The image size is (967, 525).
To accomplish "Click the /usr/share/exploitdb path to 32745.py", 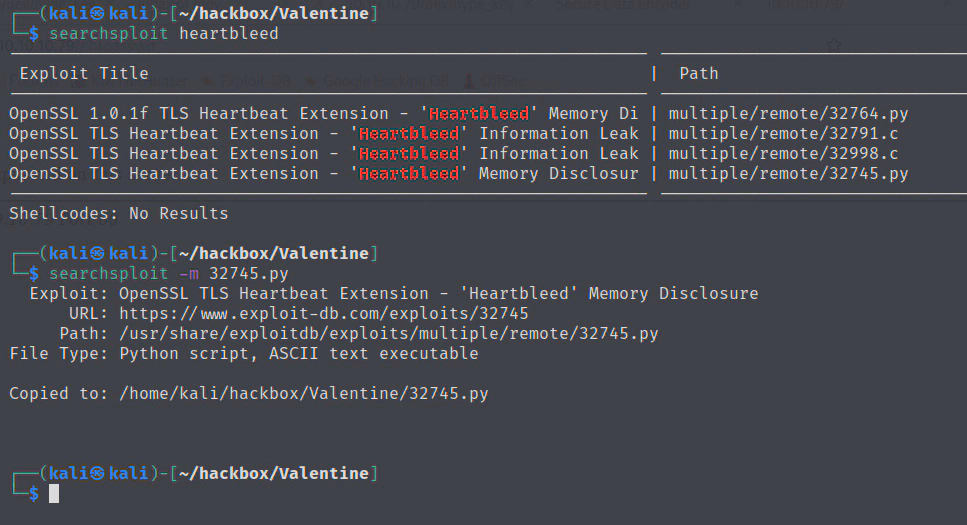I will coord(388,333).
